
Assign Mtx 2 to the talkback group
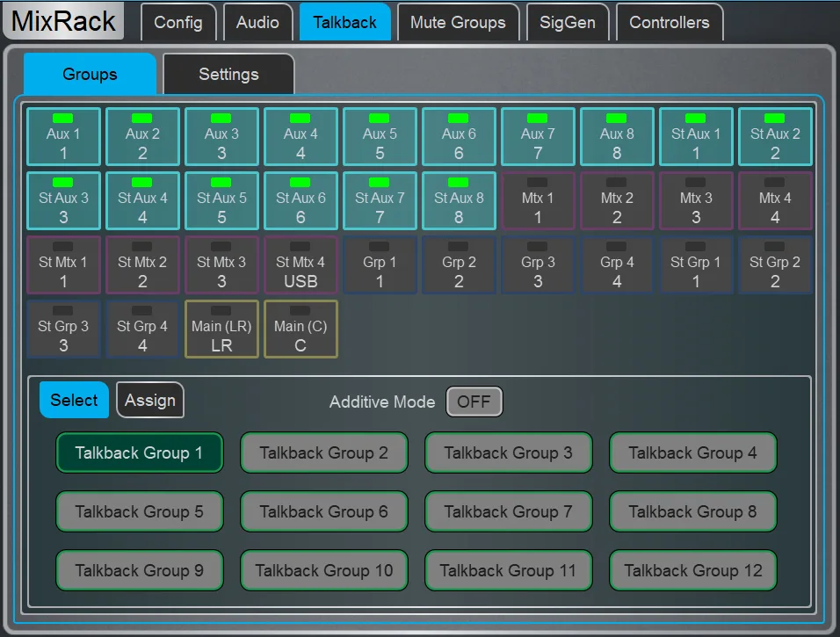coord(617,201)
